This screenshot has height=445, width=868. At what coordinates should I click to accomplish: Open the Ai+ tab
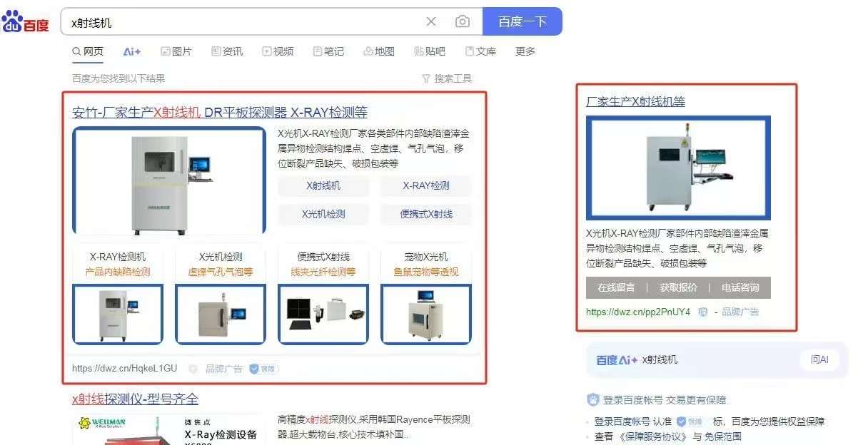click(x=132, y=51)
